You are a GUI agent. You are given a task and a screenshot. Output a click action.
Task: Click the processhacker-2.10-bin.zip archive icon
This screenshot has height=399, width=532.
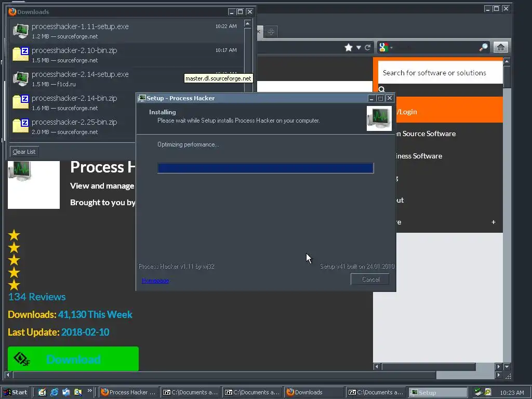(x=21, y=55)
